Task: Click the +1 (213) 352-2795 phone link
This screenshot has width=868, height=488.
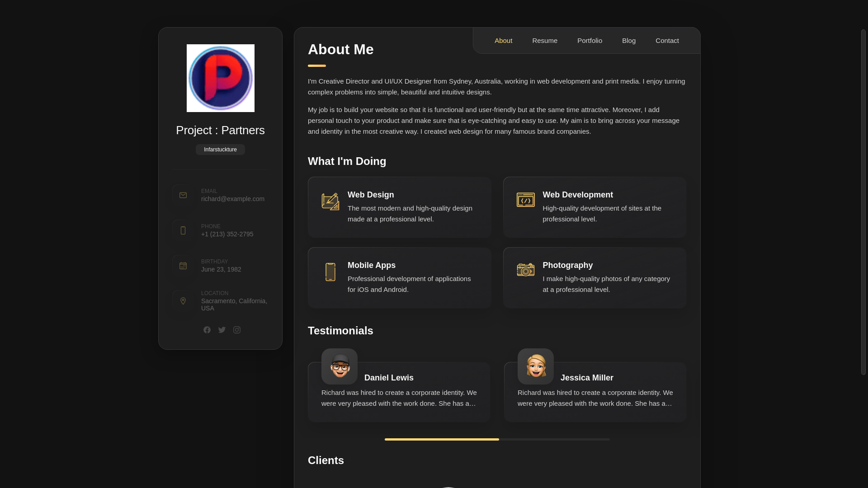Action: pyautogui.click(x=227, y=234)
